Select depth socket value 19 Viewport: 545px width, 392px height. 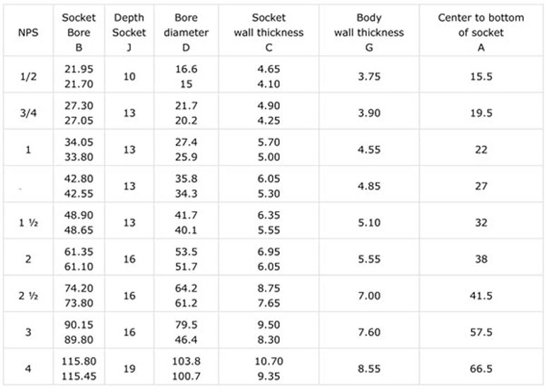point(129,369)
